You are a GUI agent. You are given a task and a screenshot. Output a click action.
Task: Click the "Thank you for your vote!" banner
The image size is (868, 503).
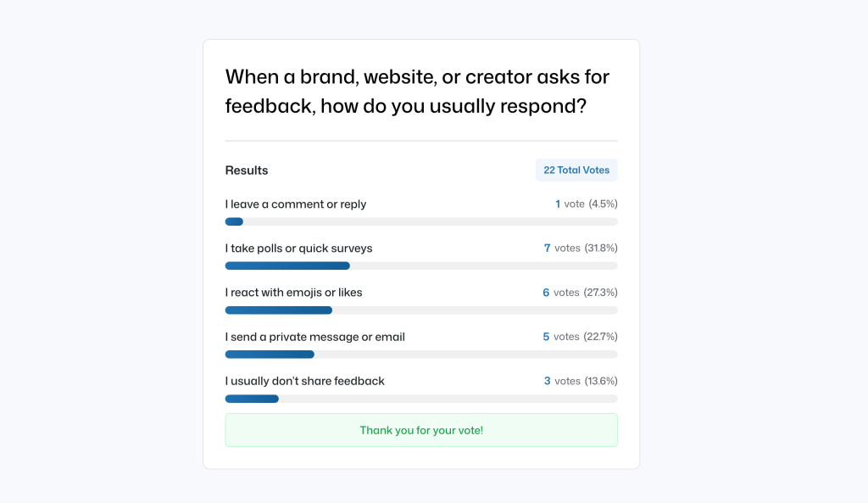pyautogui.click(x=421, y=430)
